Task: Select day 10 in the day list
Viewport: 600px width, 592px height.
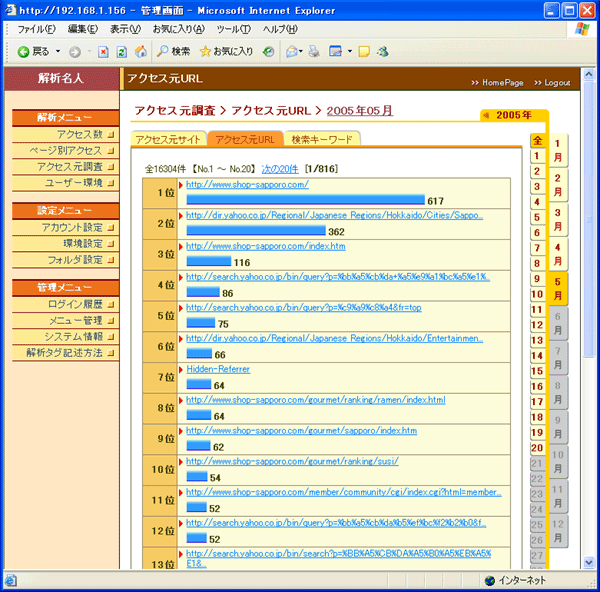Action: pos(537,294)
